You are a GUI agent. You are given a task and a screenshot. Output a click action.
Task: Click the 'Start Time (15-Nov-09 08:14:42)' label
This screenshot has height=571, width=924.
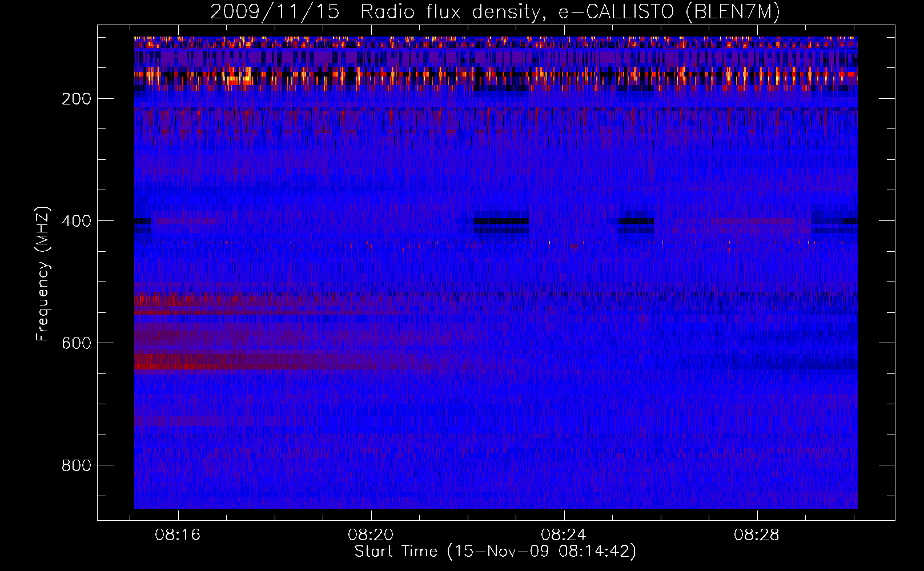(x=495, y=552)
